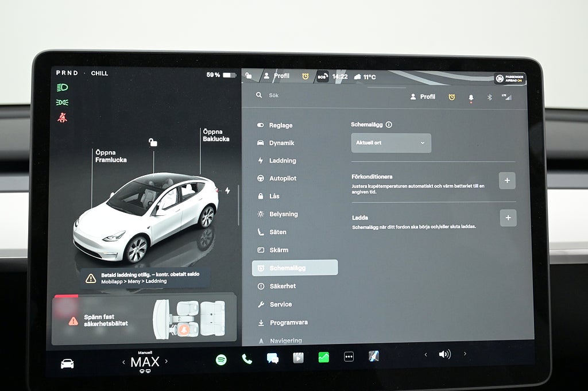Image resolution: width=588 pixels, height=391 pixels.
Task: Open the green stock chart app
Action: [x=324, y=357]
